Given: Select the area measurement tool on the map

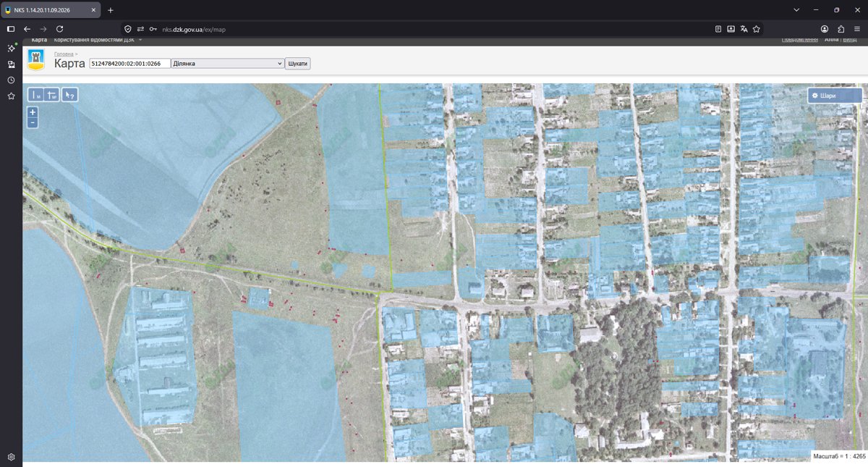Looking at the screenshot, I should tap(52, 95).
